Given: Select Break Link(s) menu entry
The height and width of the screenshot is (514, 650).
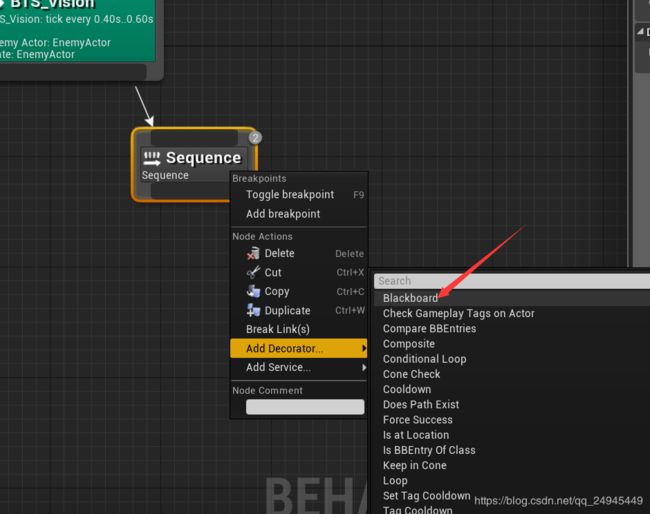Looking at the screenshot, I should 299,329.
